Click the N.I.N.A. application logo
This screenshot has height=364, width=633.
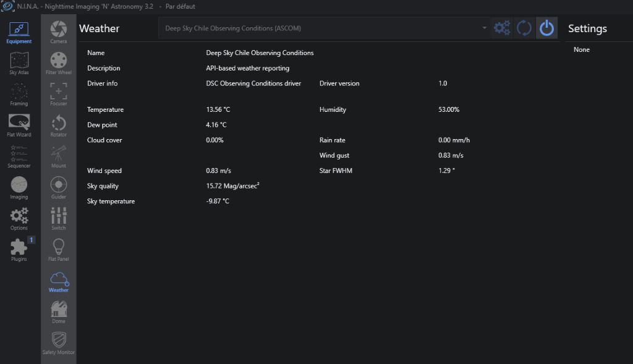tap(7, 6)
